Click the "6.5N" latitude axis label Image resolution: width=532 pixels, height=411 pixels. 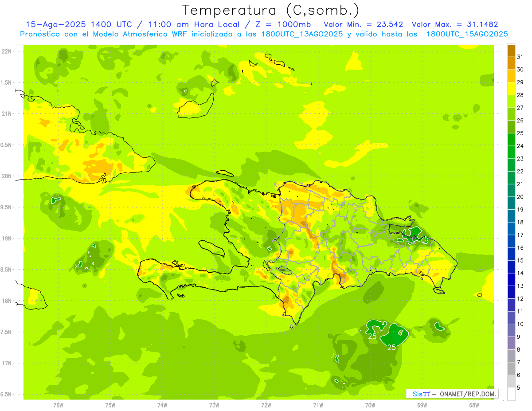point(7,394)
